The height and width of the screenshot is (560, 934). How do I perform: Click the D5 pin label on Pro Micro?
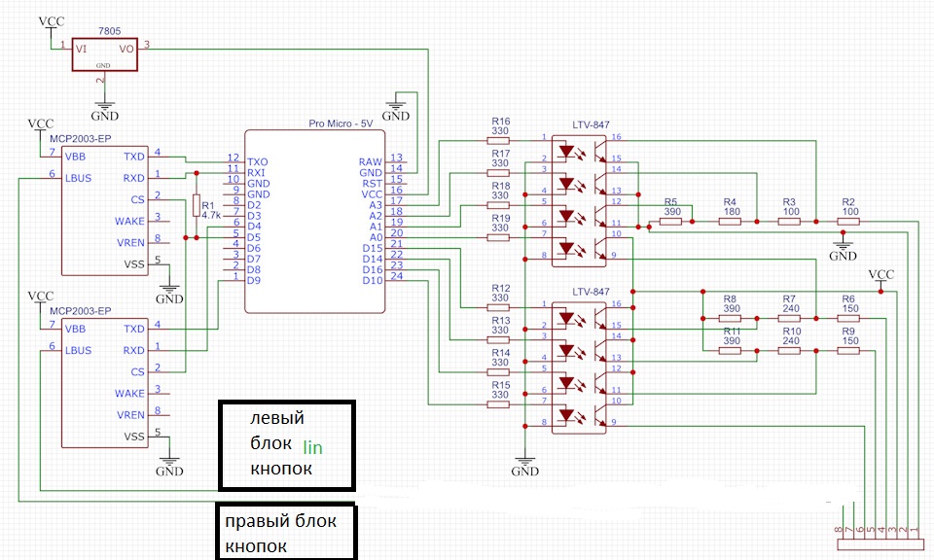(254, 237)
